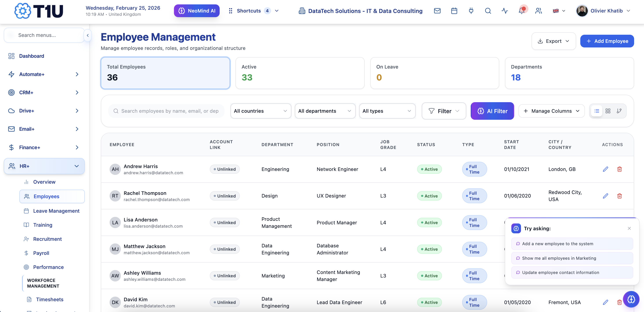Screen dimensions: 644x312
Task: Click the notification bell icon
Action: (521, 11)
